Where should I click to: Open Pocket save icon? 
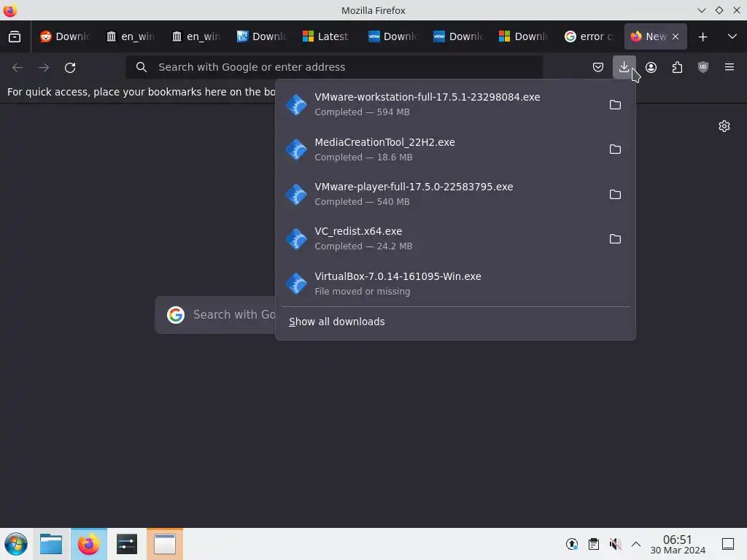pyautogui.click(x=598, y=67)
